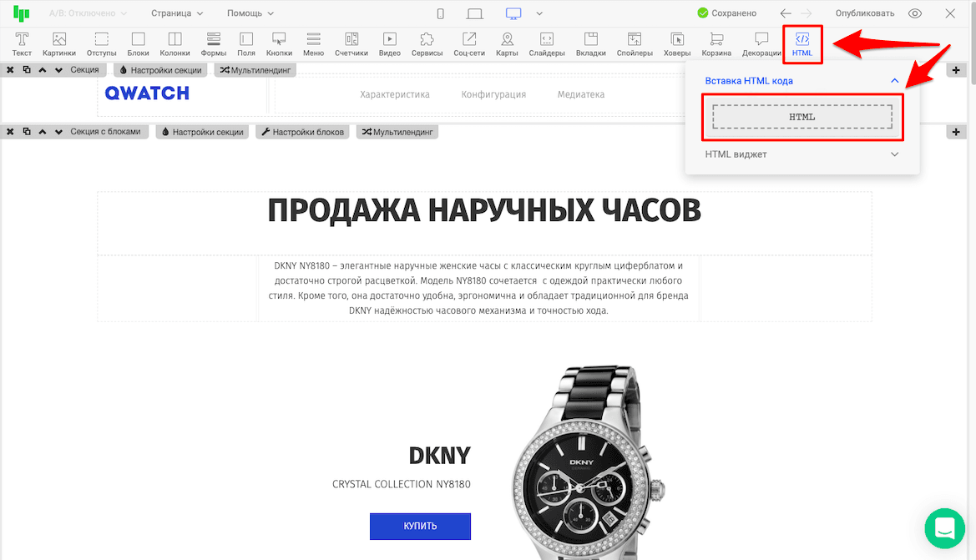The image size is (976, 560).
Task: Move Секция с блоками up
Action: click(x=43, y=132)
